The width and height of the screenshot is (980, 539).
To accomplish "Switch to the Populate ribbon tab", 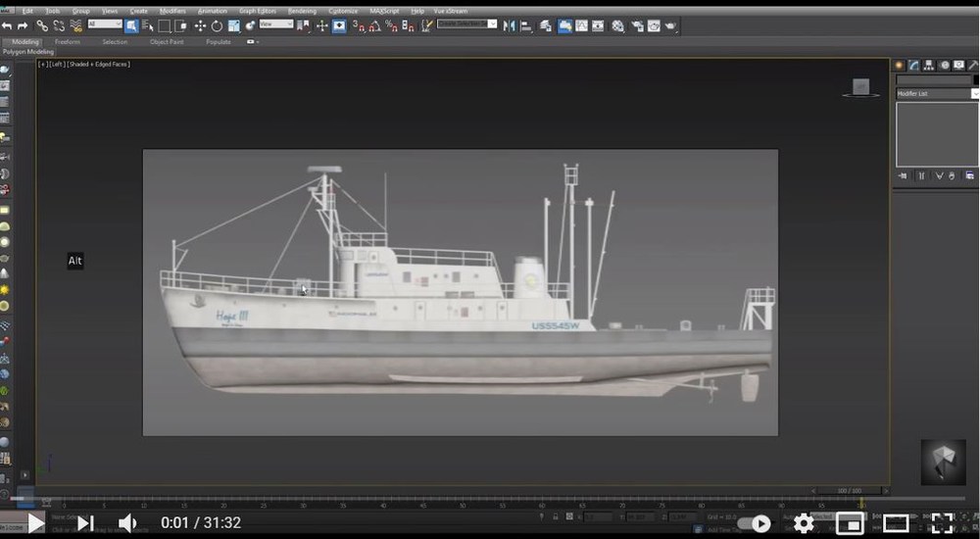I will pos(219,42).
